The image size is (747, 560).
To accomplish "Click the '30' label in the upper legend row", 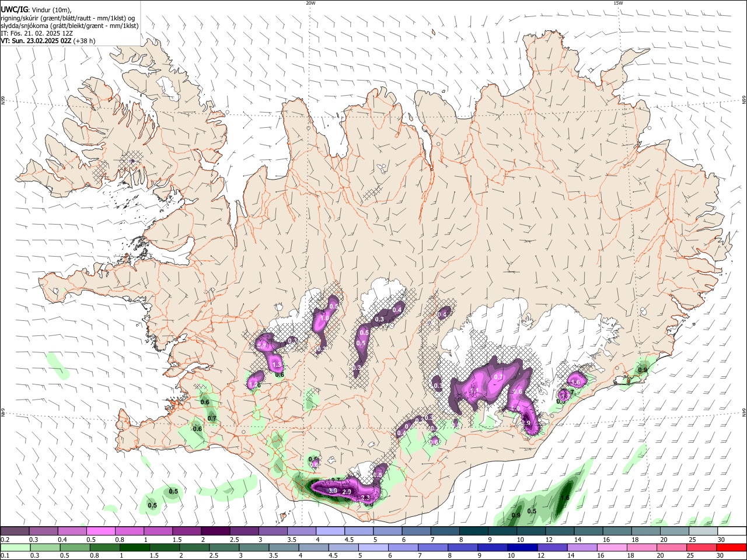I will coord(721,540).
